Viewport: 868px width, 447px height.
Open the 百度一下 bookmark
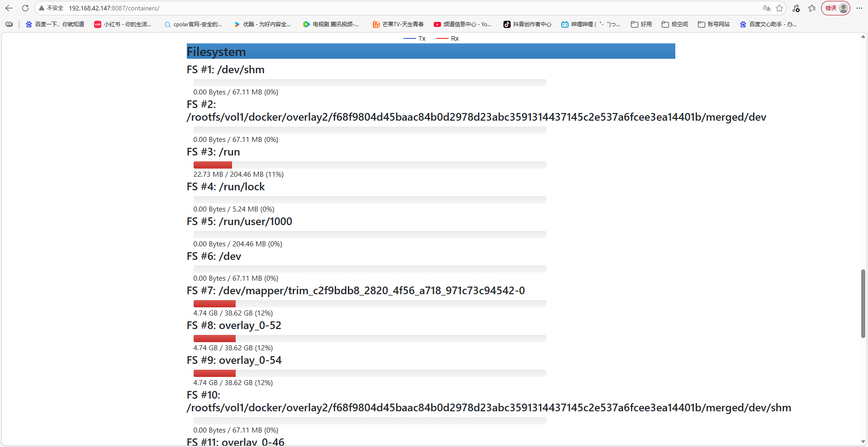[x=55, y=24]
